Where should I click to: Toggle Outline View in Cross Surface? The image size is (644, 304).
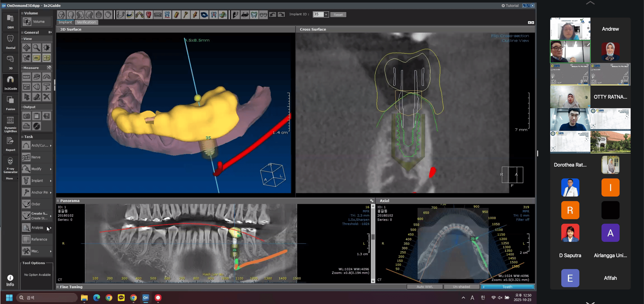515,41
